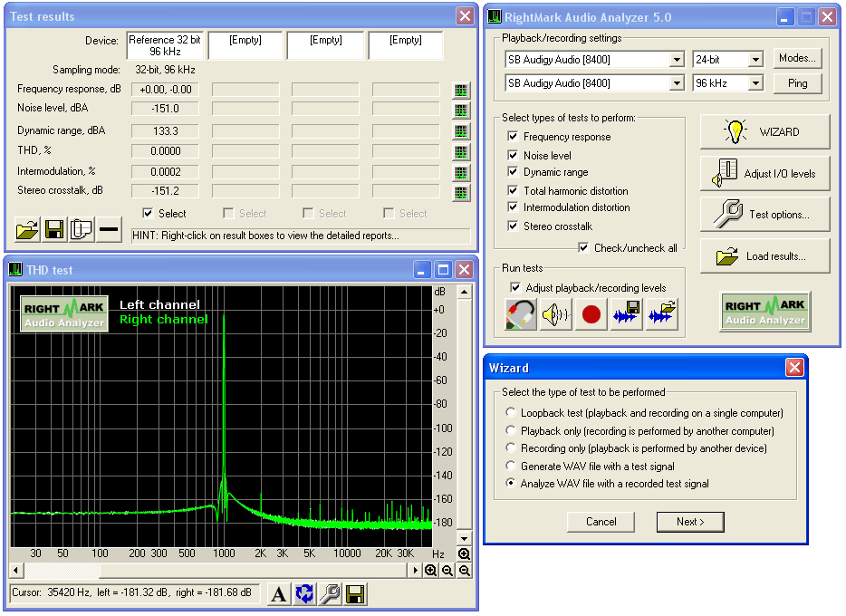Launch the WIZARD button

765,132
